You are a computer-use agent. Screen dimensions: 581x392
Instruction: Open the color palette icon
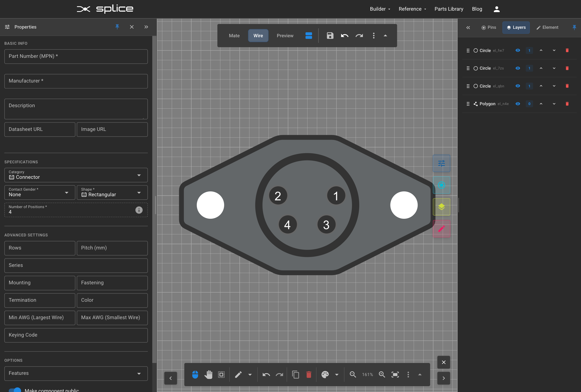(325, 374)
